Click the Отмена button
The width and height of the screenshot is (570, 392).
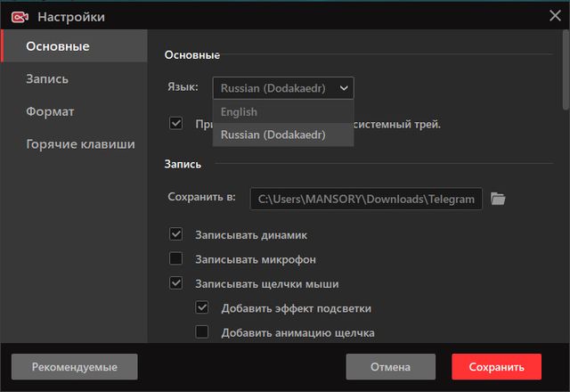(x=391, y=366)
